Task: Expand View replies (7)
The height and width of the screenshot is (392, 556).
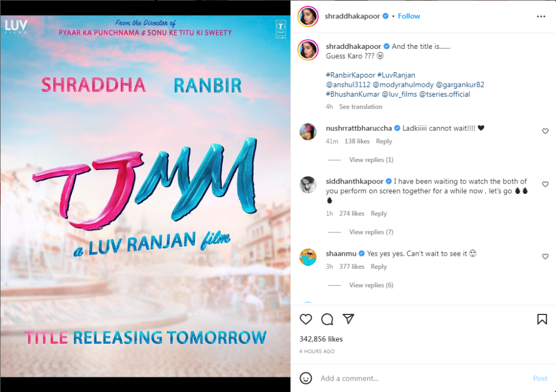Action: (371, 232)
